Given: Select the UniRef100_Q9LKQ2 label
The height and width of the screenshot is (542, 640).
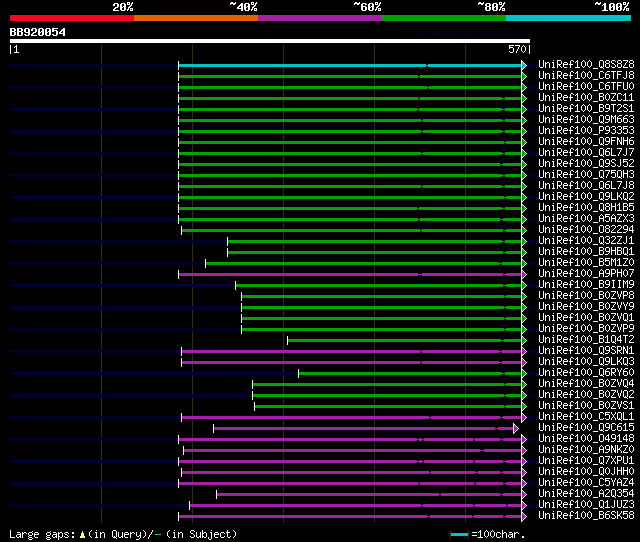Looking at the screenshot, I should (586, 197).
